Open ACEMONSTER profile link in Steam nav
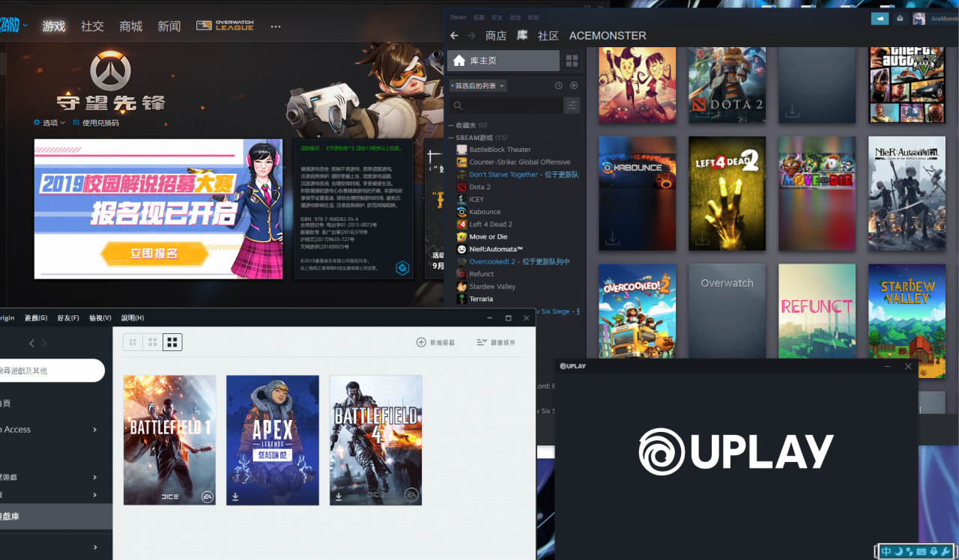This screenshot has height=560, width=959. coord(608,35)
